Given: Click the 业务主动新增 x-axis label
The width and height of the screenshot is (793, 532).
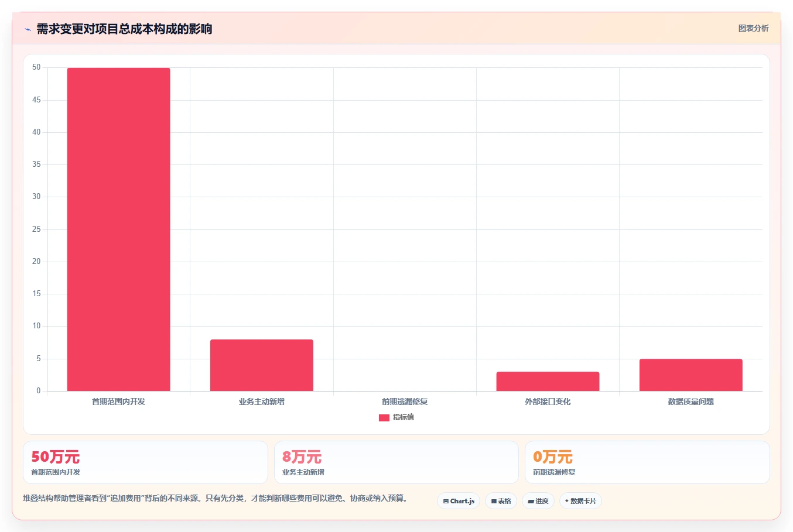Looking at the screenshot, I should pos(262,401).
